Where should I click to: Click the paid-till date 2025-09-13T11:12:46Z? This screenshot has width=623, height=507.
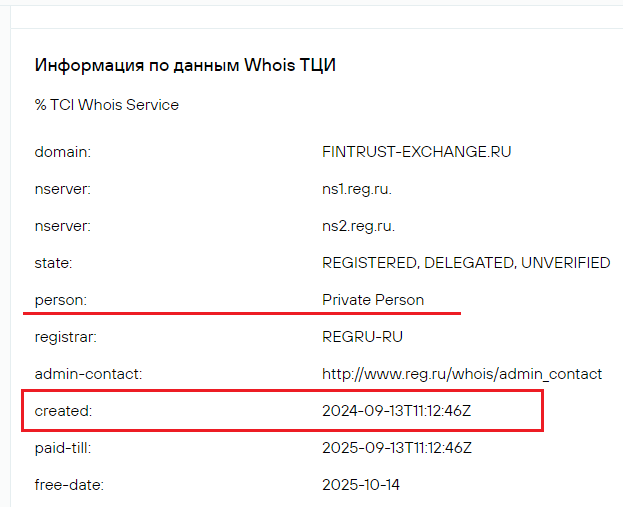tap(397, 448)
